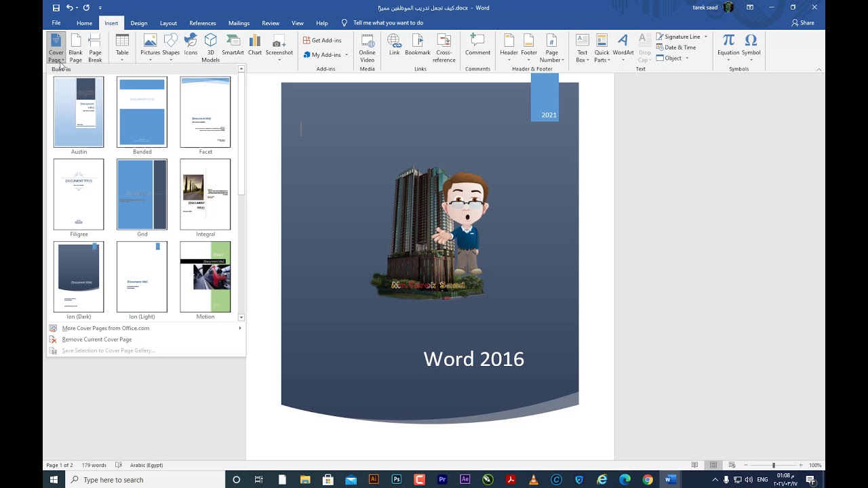Insert an Online Video

pyautogui.click(x=367, y=48)
